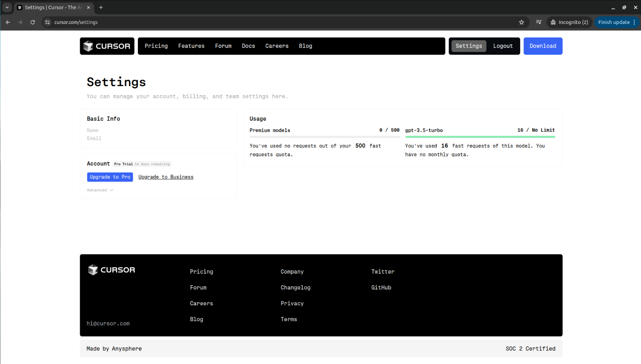Screen dimensions: 641x364
Task: Open Docs in the top navigation
Action: 248,46
